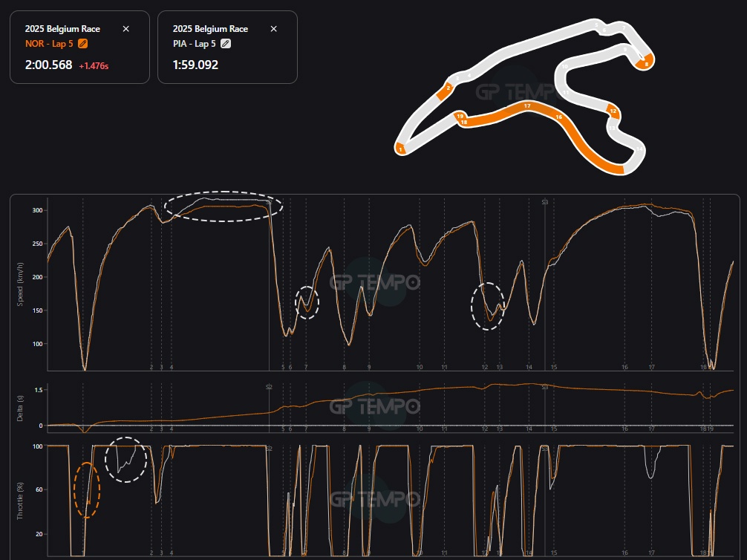747x560 pixels.
Task: Click the Delta (s) axis label
Action: [20, 408]
